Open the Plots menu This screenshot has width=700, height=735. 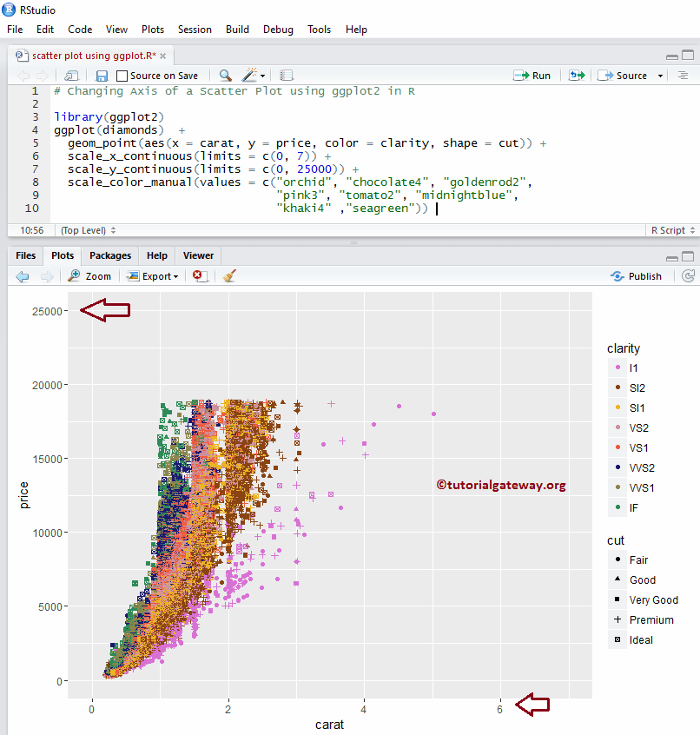(x=153, y=30)
